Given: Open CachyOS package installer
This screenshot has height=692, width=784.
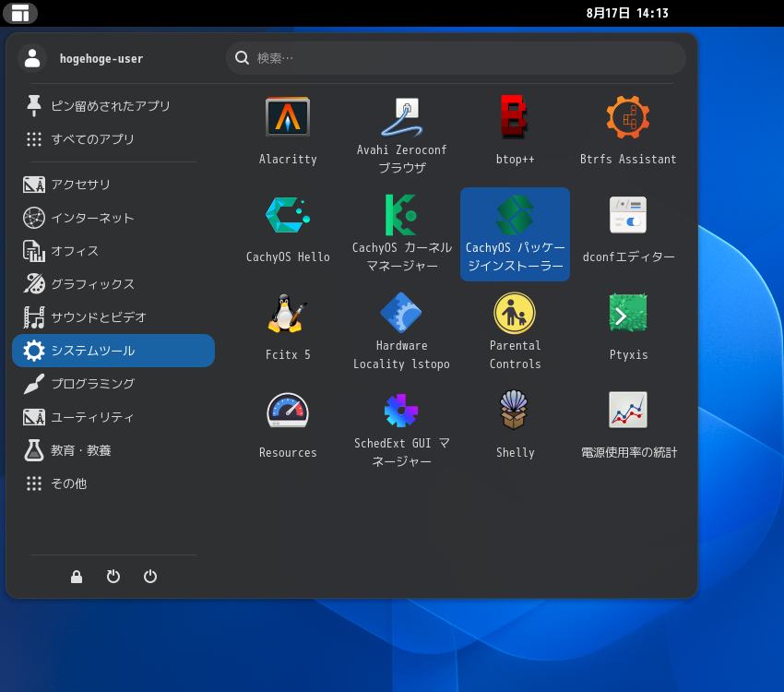Looking at the screenshot, I should point(515,234).
